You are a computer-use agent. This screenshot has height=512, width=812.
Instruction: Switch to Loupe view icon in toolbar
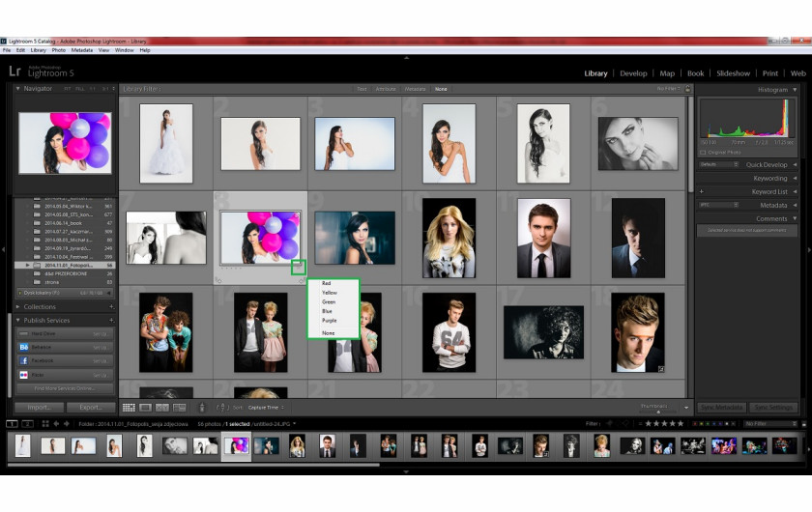point(146,408)
